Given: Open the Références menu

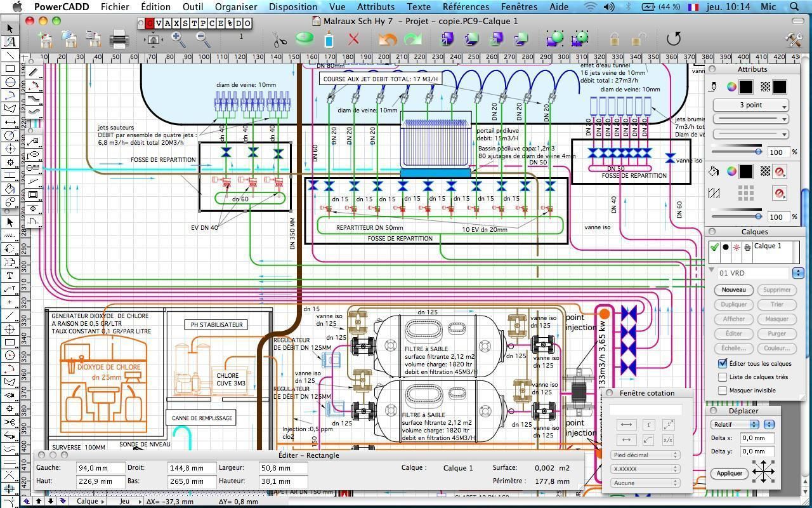Looking at the screenshot, I should pyautogui.click(x=466, y=7).
